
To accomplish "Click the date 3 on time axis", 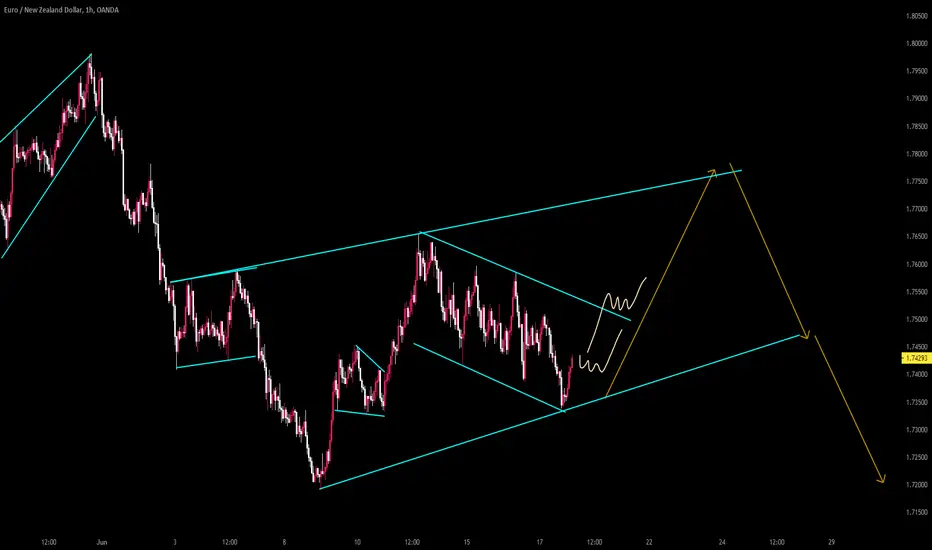I will tap(175, 542).
